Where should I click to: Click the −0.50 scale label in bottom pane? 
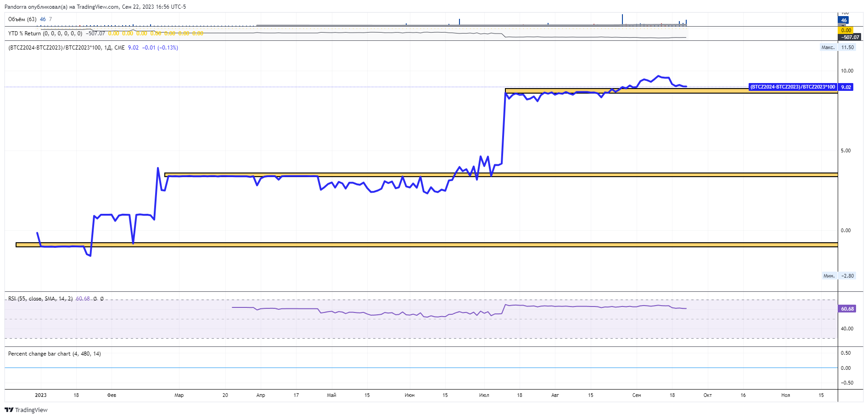coord(847,383)
